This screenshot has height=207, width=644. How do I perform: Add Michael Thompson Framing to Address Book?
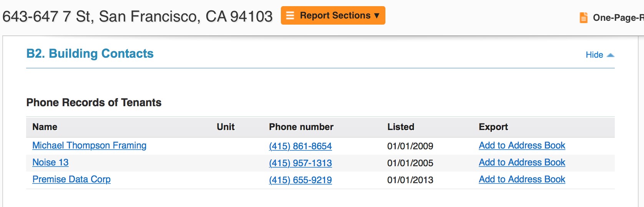pyautogui.click(x=522, y=145)
